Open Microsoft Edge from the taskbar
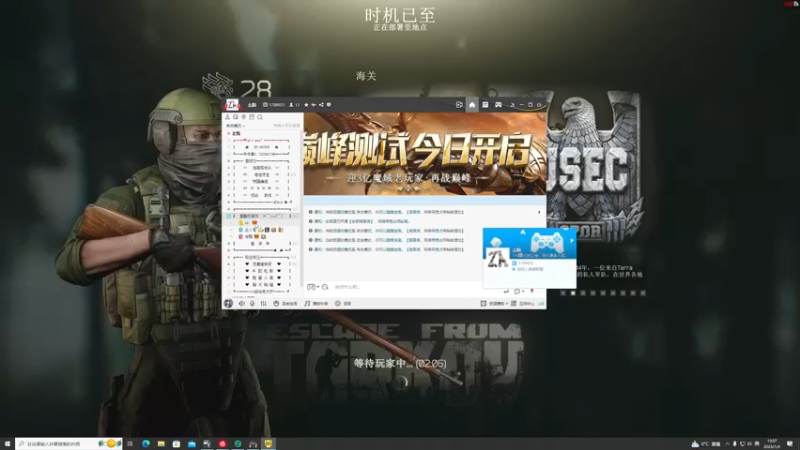 (x=145, y=444)
